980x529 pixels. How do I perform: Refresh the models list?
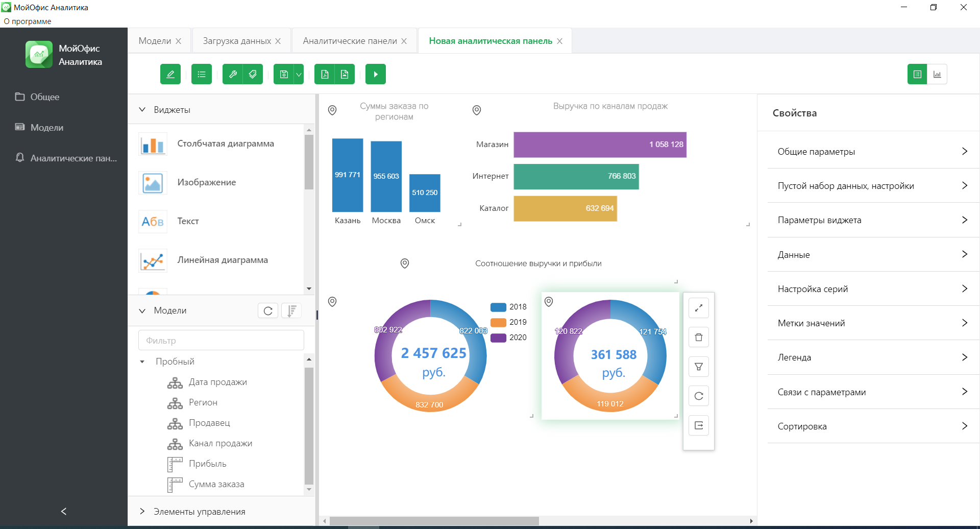pyautogui.click(x=268, y=310)
